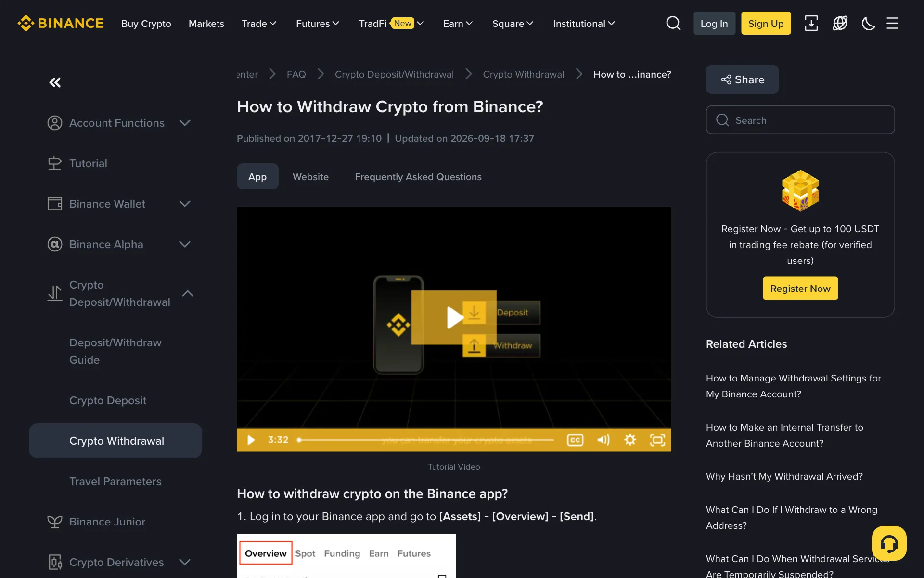
Task: Click the Sign Up button
Action: click(x=766, y=23)
